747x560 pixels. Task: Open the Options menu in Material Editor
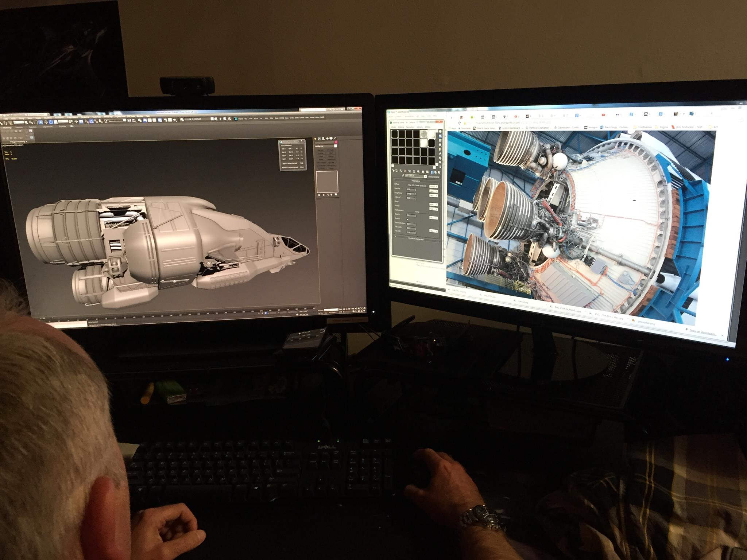tap(419, 127)
